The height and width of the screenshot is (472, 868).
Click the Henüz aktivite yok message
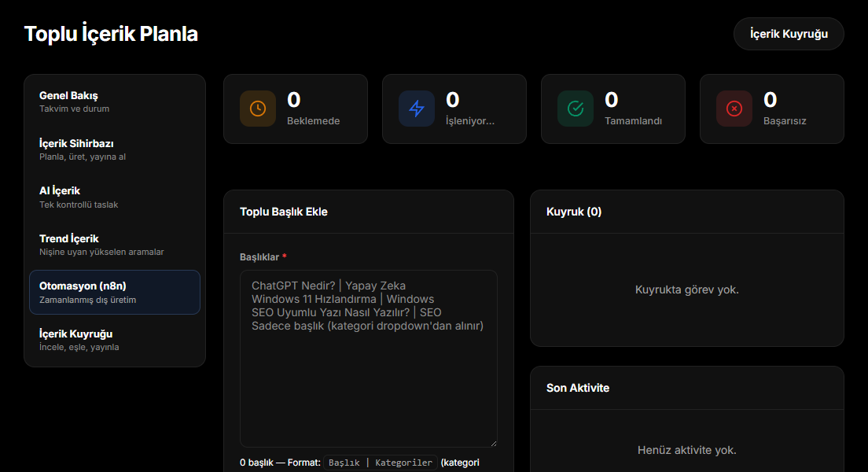(687, 450)
